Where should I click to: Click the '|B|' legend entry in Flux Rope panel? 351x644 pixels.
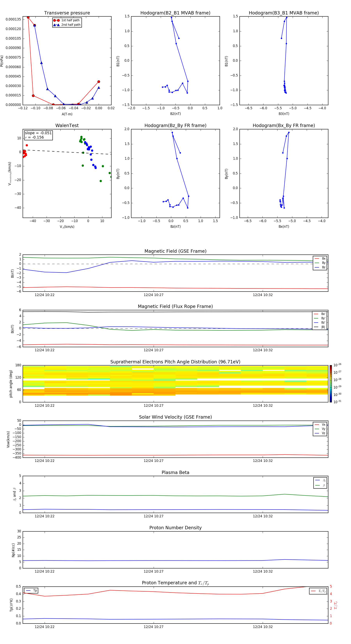[x=320, y=327]
